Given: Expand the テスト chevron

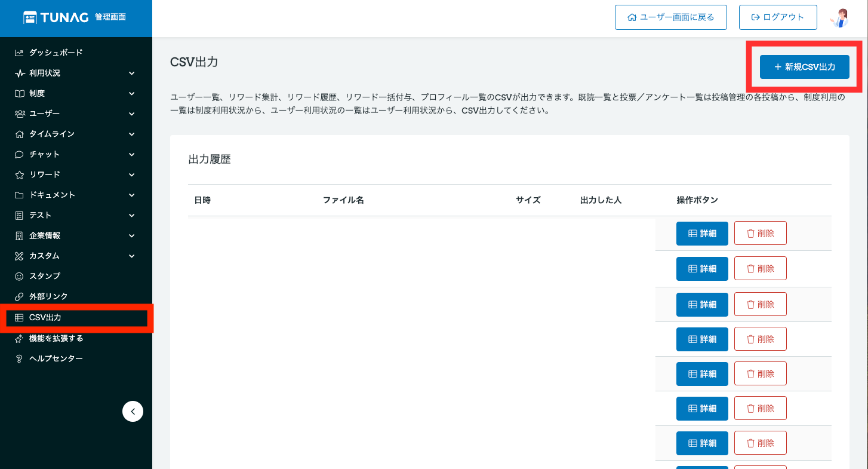Looking at the screenshot, I should [x=132, y=216].
